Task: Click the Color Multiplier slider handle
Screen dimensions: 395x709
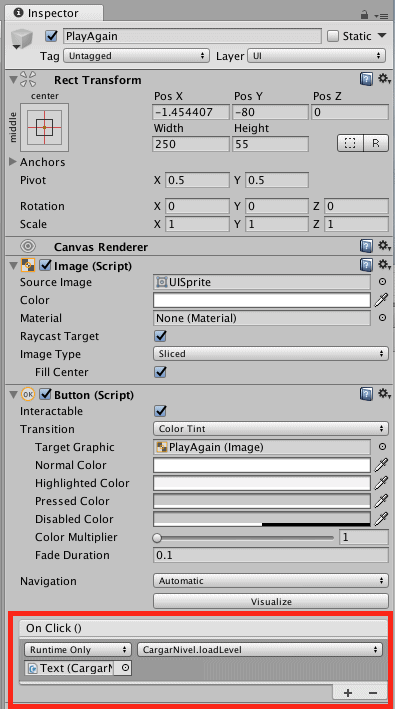Action: 157,538
